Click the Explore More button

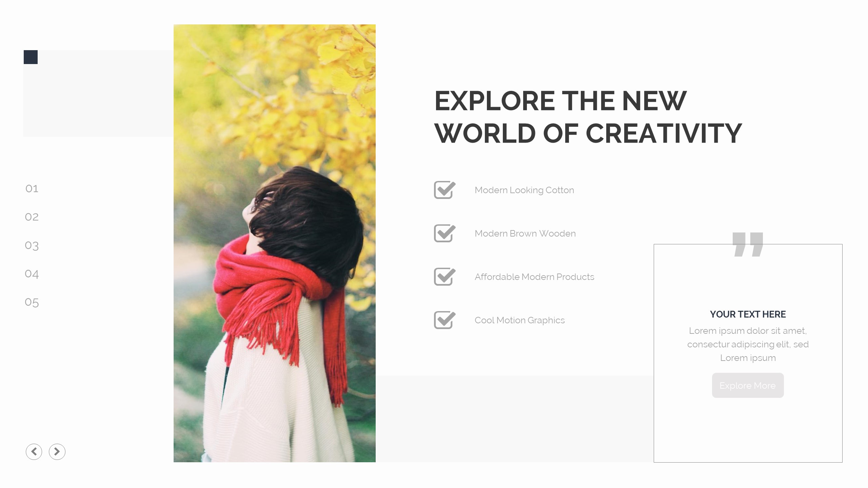point(748,385)
